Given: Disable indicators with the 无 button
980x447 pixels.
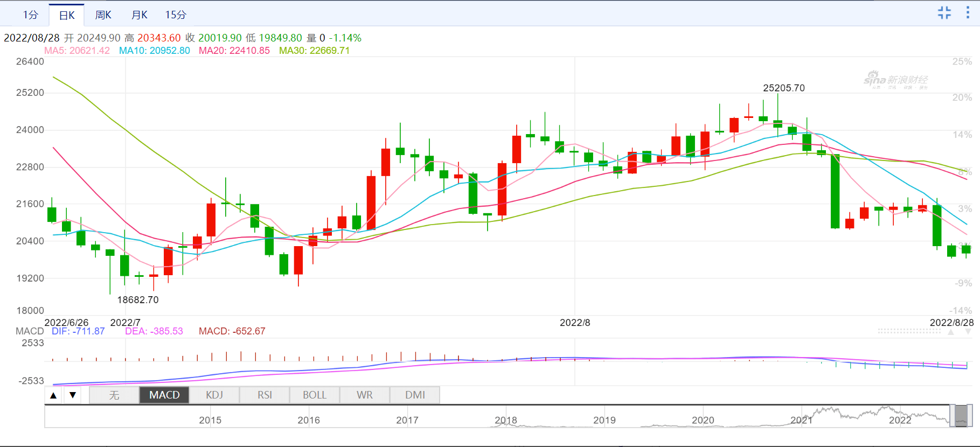Looking at the screenshot, I should (114, 395).
